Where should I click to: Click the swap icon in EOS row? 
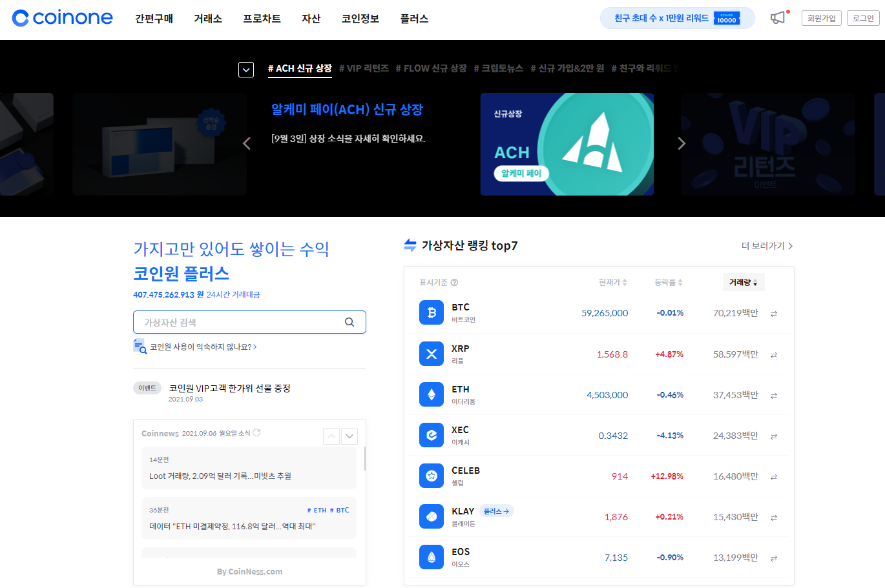click(774, 558)
